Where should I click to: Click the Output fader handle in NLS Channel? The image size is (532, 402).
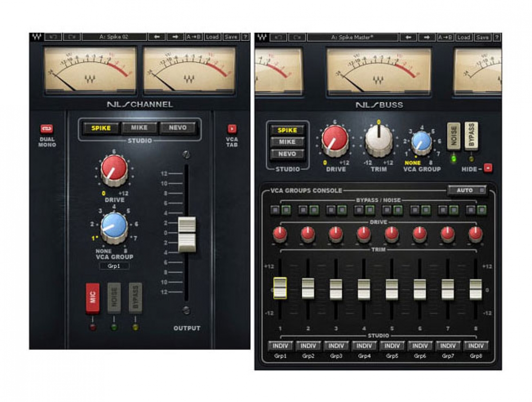(x=187, y=235)
